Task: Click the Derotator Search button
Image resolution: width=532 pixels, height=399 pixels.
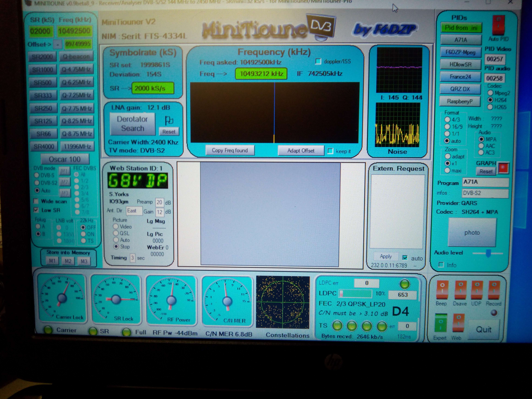Action: 133,124
